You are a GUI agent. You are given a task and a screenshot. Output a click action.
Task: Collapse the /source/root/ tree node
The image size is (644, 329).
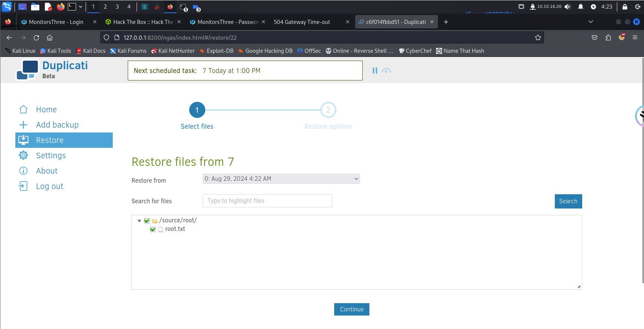click(x=139, y=221)
